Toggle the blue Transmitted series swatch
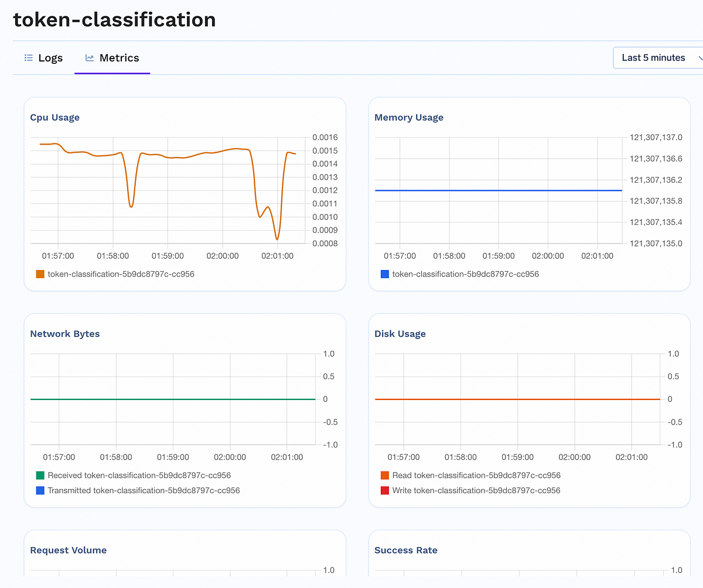The width and height of the screenshot is (703, 588). click(x=40, y=491)
